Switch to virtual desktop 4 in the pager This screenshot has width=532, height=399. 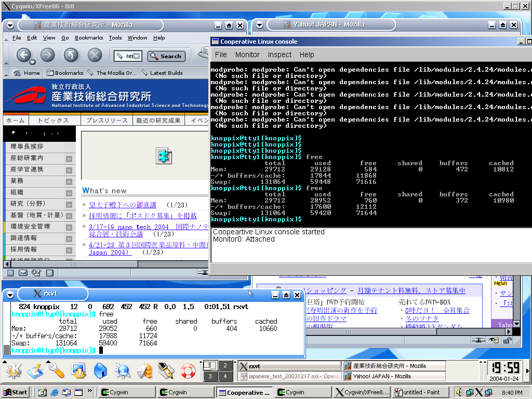[225, 376]
